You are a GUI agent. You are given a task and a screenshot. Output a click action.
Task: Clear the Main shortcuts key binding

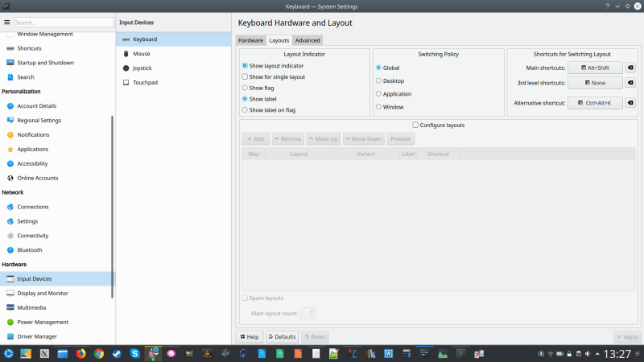click(x=630, y=68)
